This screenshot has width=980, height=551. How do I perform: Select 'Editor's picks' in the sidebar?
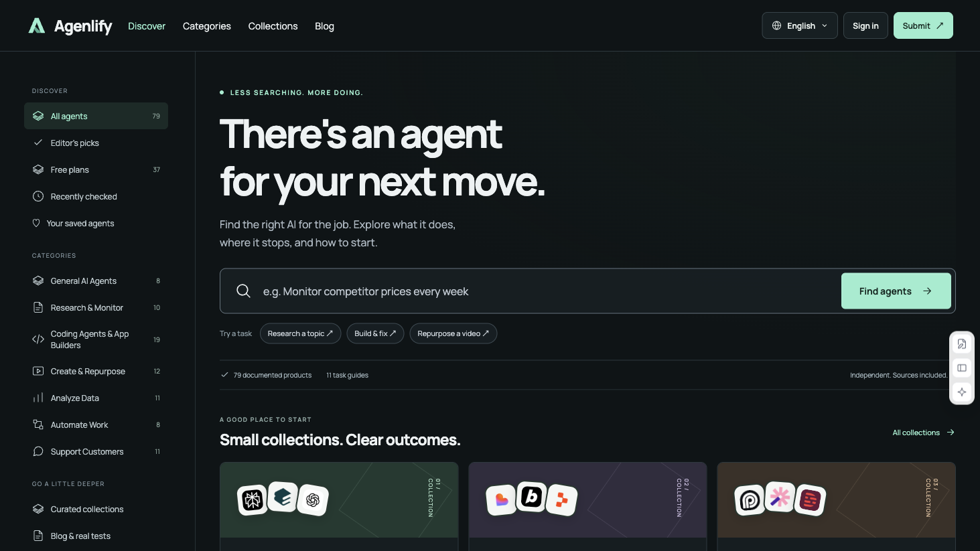point(96,143)
